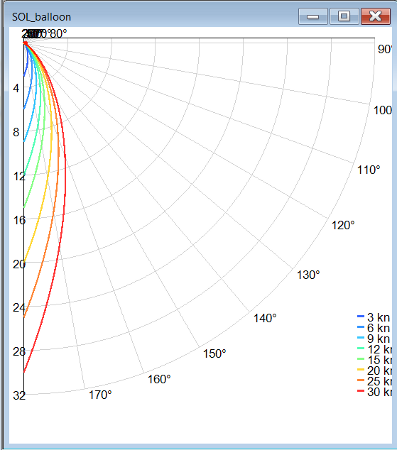
Task: Click the radial axis value 32
Action: coord(19,395)
